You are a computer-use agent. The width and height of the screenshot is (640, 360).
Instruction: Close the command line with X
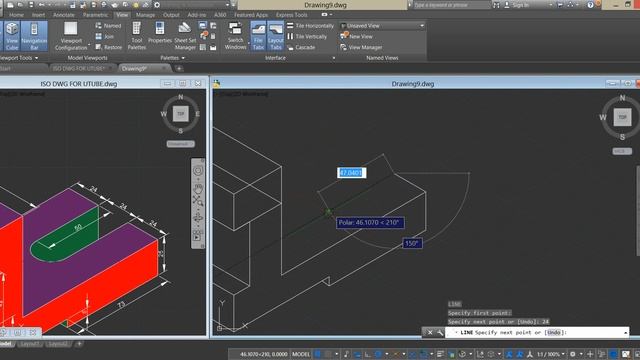pyautogui.click(x=430, y=333)
